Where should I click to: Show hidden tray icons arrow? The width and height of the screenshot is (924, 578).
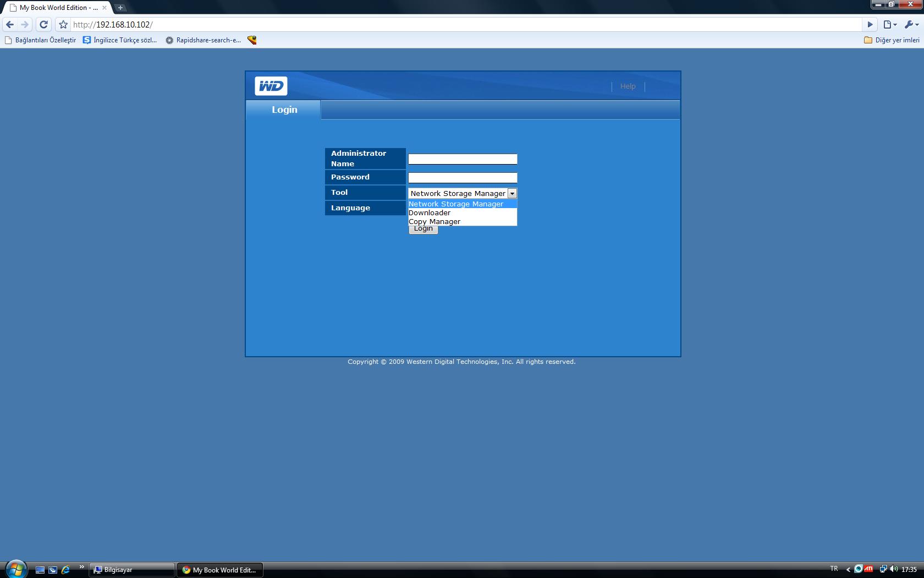[x=848, y=569]
